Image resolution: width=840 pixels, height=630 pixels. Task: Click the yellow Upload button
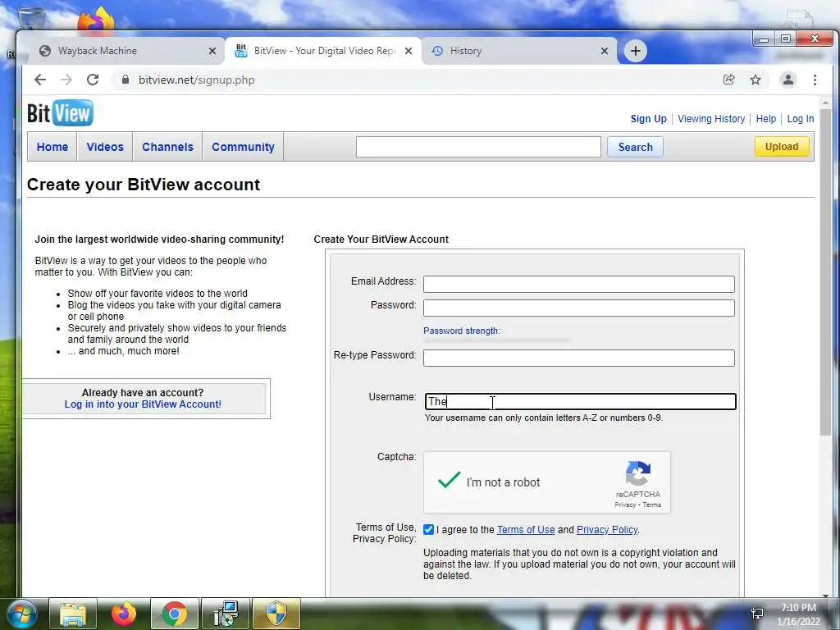782,147
